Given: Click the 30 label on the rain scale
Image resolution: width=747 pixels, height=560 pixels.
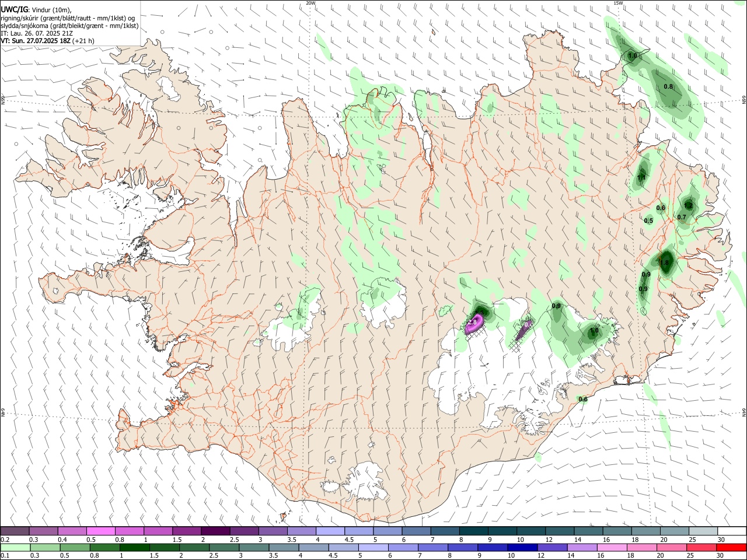Looking at the screenshot, I should 721,555.
